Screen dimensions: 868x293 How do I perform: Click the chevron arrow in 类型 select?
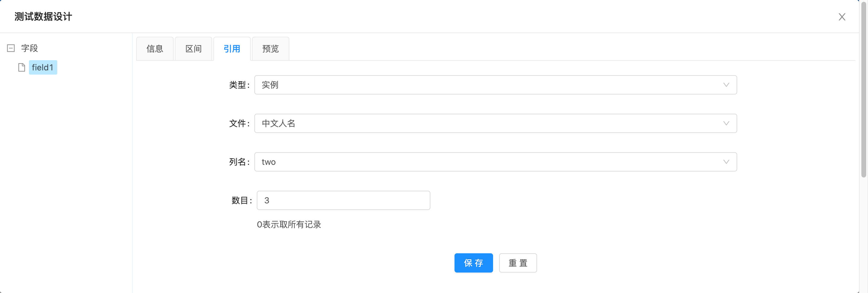point(726,85)
